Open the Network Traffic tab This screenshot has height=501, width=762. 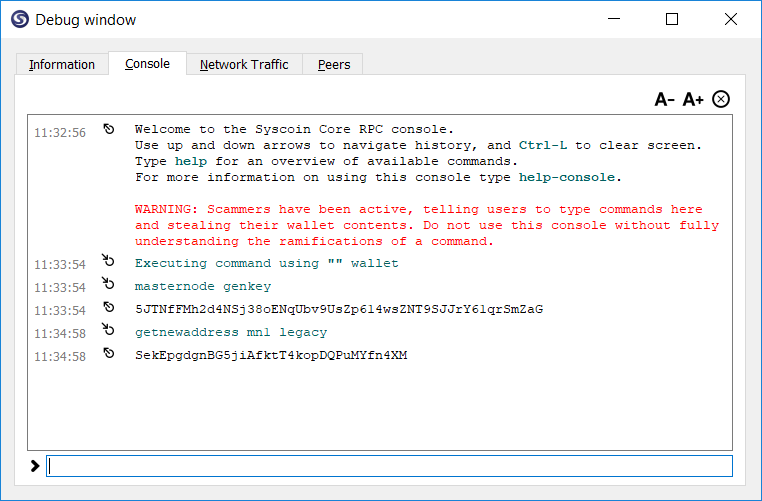coord(244,64)
